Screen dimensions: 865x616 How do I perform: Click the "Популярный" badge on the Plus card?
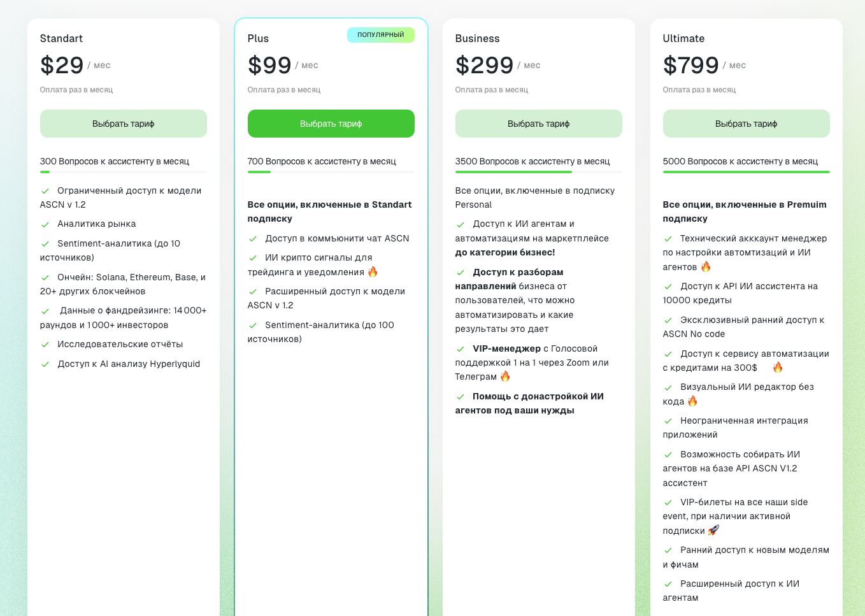point(381,35)
